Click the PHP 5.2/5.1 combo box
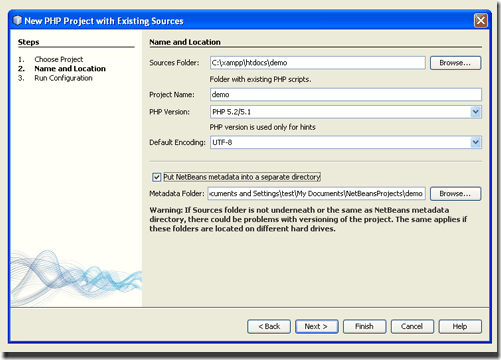501x360 pixels. 346,112
